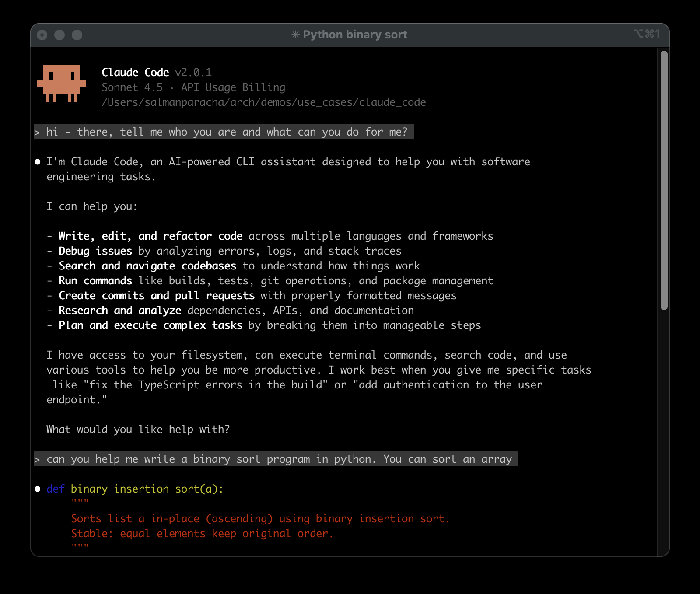Click the Claude Code pixel mascot logo

pos(62,83)
